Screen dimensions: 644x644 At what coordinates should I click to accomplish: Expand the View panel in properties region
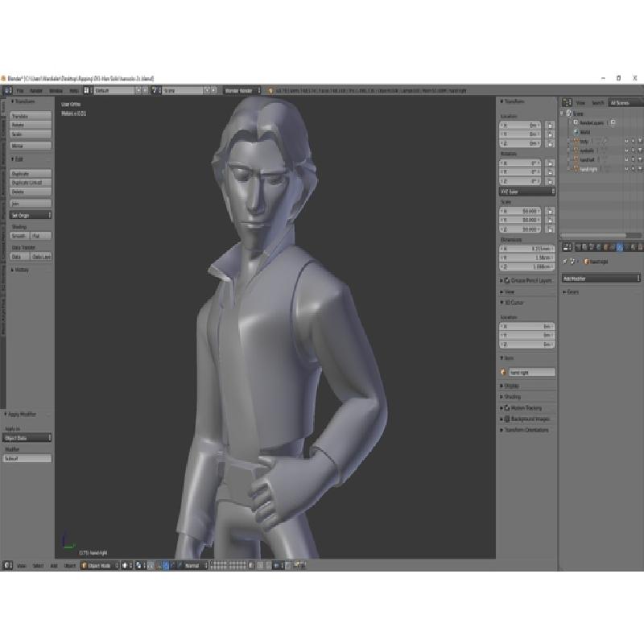(507, 291)
